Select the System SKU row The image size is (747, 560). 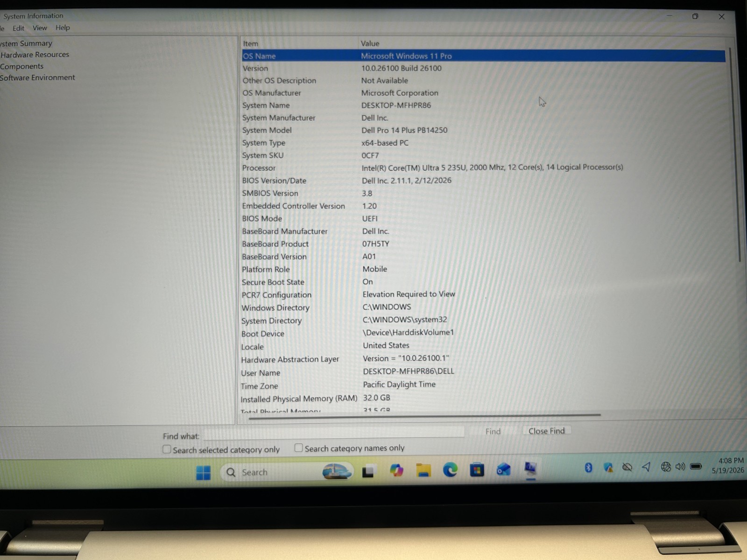483,155
